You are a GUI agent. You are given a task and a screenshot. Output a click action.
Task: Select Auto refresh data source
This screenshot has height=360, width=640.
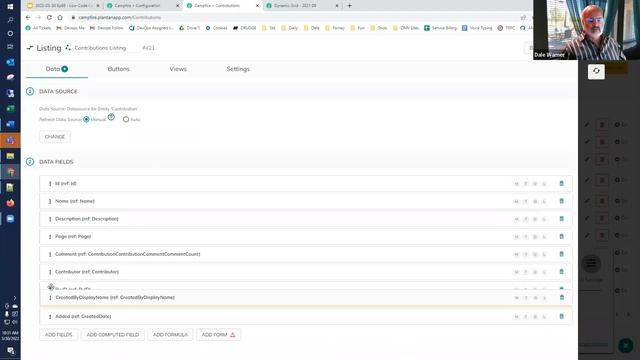point(126,120)
